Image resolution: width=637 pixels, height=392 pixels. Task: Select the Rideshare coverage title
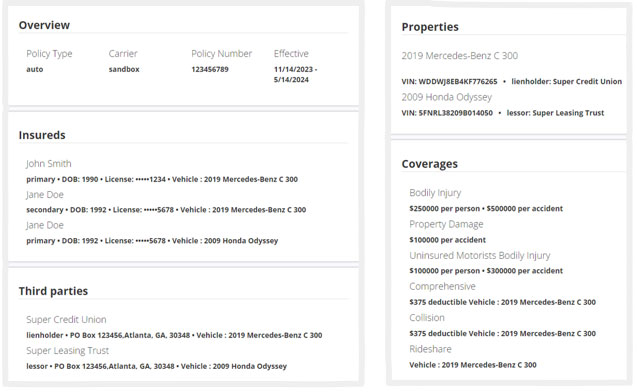pyautogui.click(x=430, y=349)
